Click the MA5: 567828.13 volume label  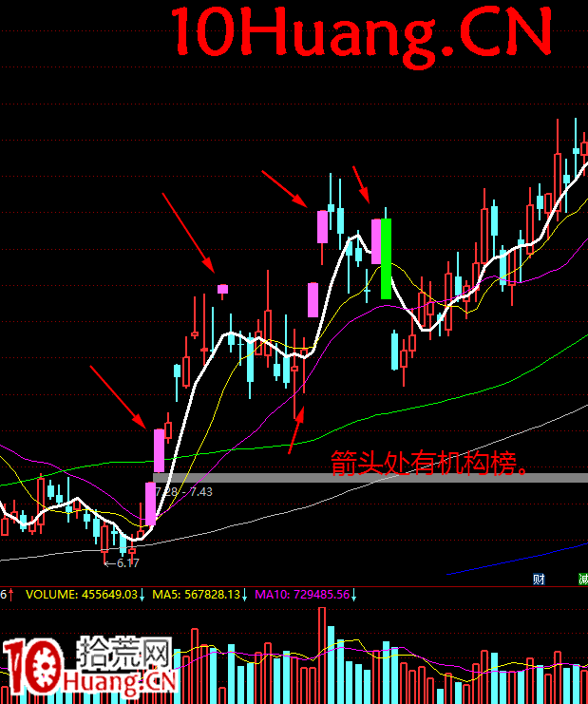point(196,595)
